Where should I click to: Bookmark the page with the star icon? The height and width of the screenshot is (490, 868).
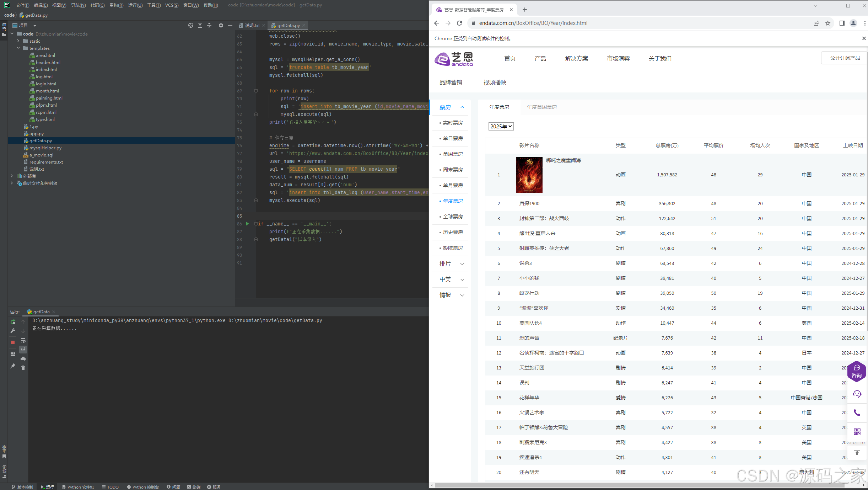tap(828, 23)
